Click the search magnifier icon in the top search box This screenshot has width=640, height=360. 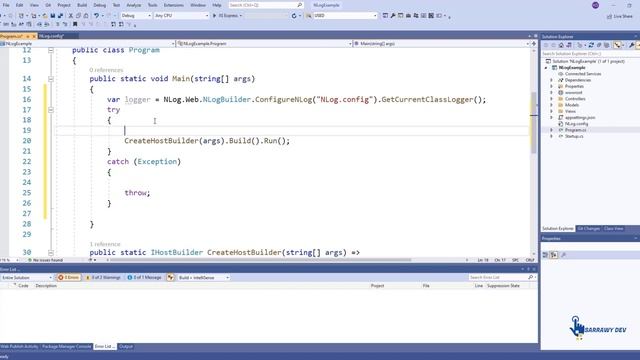coord(300,5)
